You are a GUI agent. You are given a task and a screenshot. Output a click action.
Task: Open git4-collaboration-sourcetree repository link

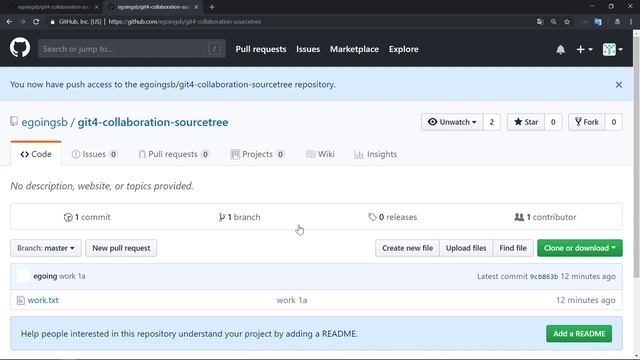153,122
